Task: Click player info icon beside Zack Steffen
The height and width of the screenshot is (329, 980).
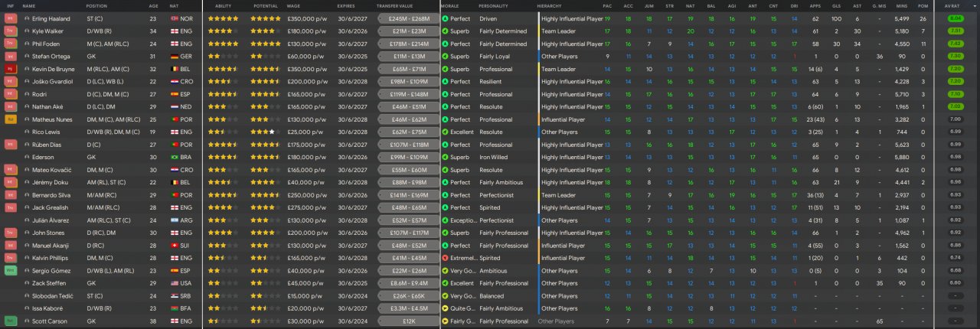Action: tap(27, 283)
